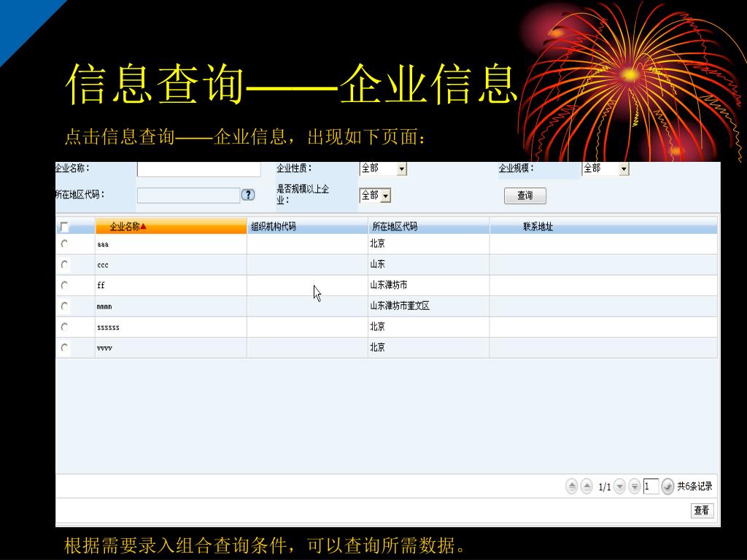Click the company name cell aaa
The width and height of the screenshot is (747, 560).
(171, 244)
